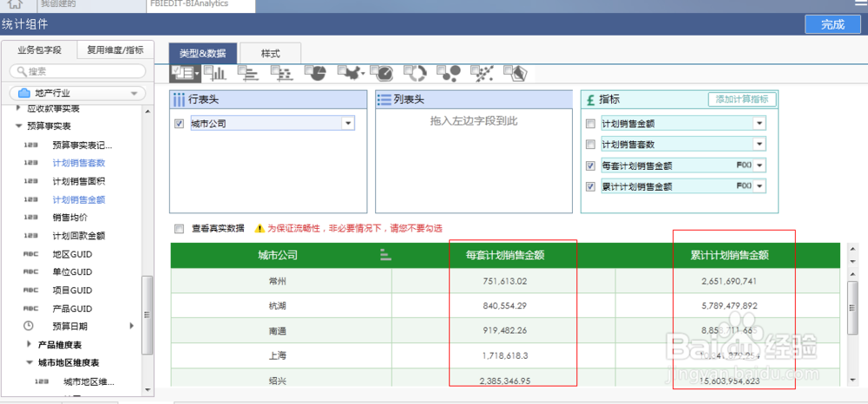Viewport: 868px width, 404px height.
Task: Select the horizontal bar chart icon
Action: [x=248, y=73]
